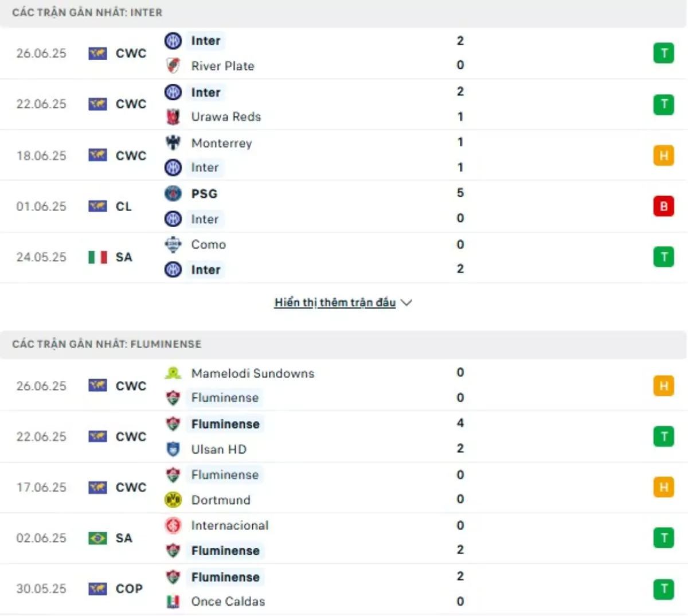Click the Italy flag beside SA
688x616 pixels.
[x=98, y=257]
